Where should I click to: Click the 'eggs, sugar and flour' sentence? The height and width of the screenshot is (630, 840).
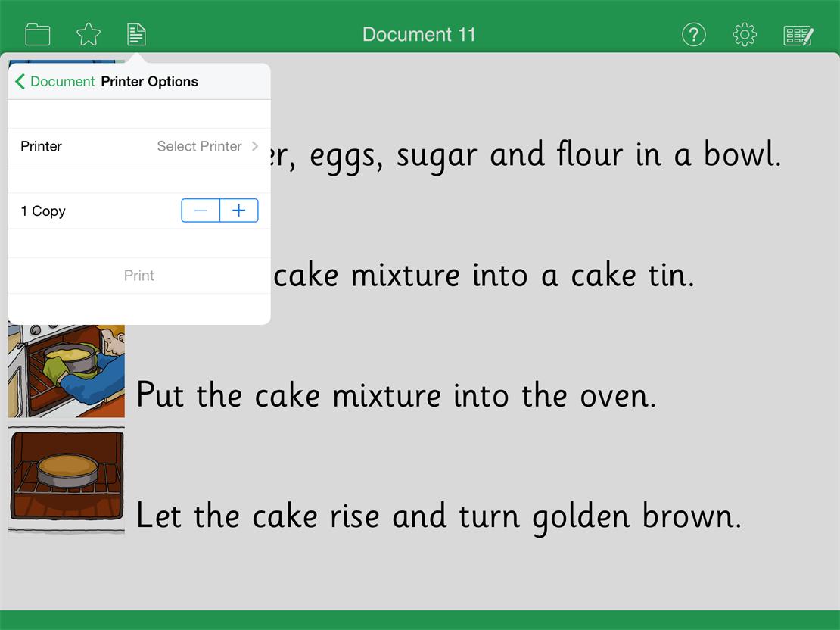tap(526, 154)
